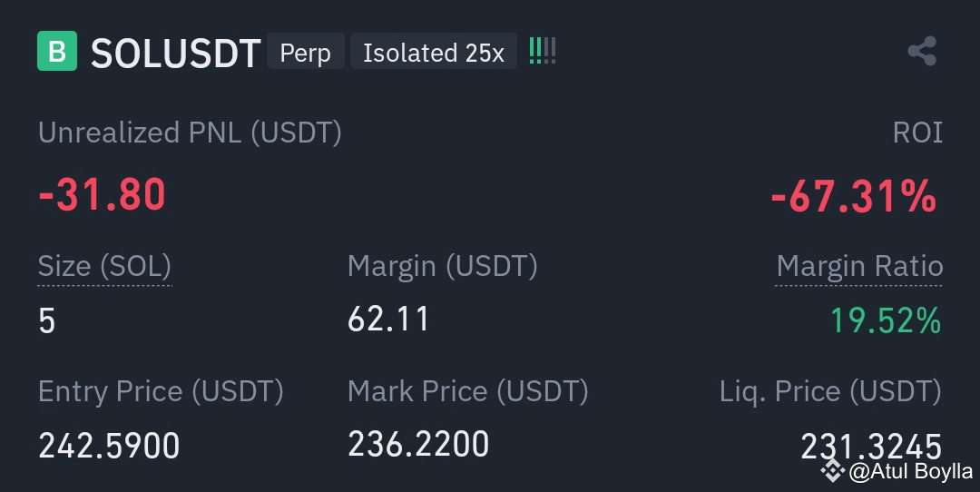Click the Unrealized PNL (USDT) label
The height and width of the screenshot is (492, 980).
(x=190, y=133)
